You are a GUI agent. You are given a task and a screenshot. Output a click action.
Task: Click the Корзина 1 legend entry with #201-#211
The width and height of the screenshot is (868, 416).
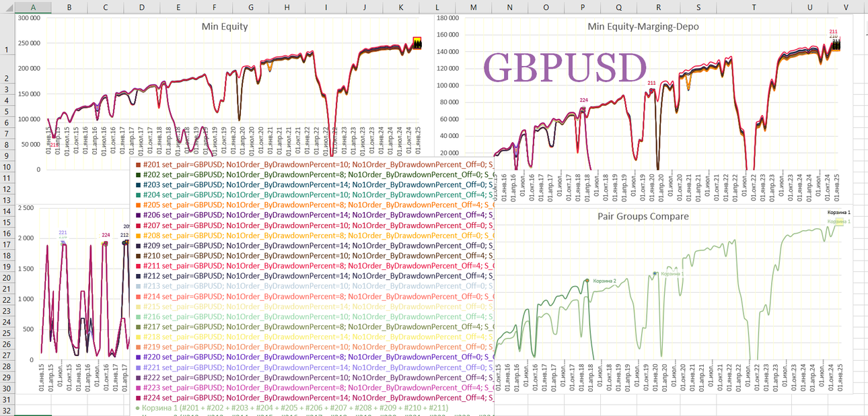point(292,408)
